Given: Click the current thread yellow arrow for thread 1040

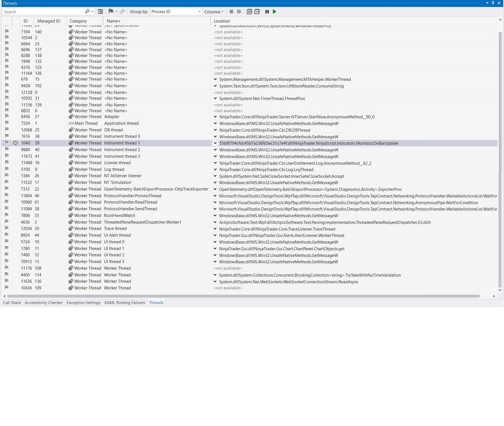Looking at the screenshot, I should 16,143.
